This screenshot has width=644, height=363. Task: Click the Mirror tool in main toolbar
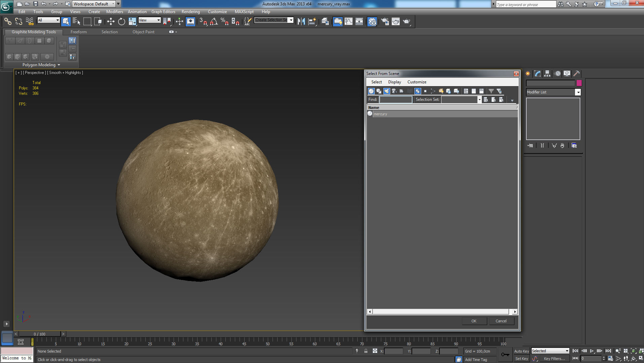[301, 22]
